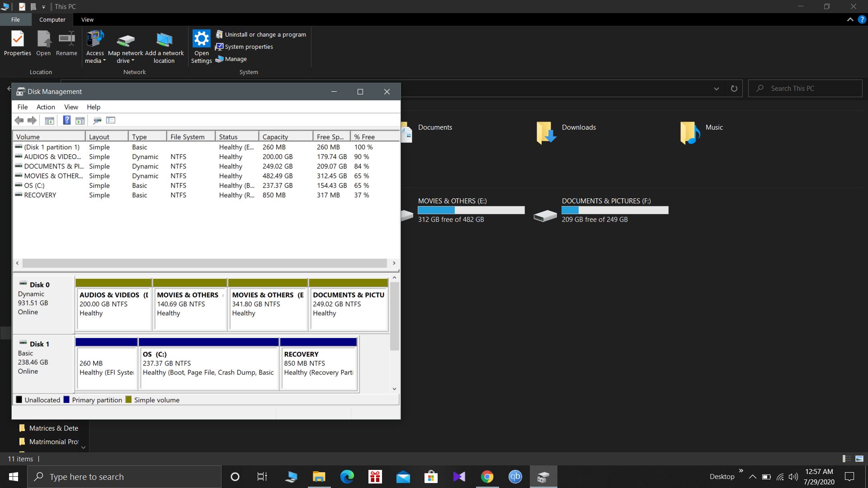Click the Search This PC field
868x488 pixels.
805,89
